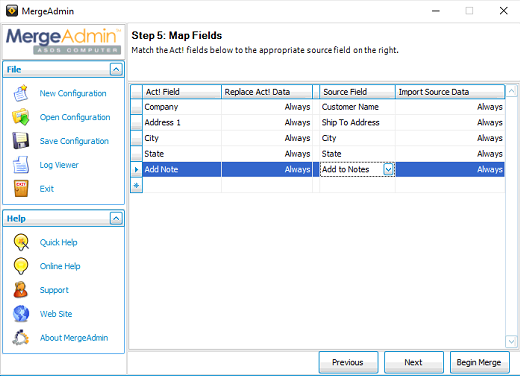
Task: Select the Address 1 cell
Action: coord(182,122)
